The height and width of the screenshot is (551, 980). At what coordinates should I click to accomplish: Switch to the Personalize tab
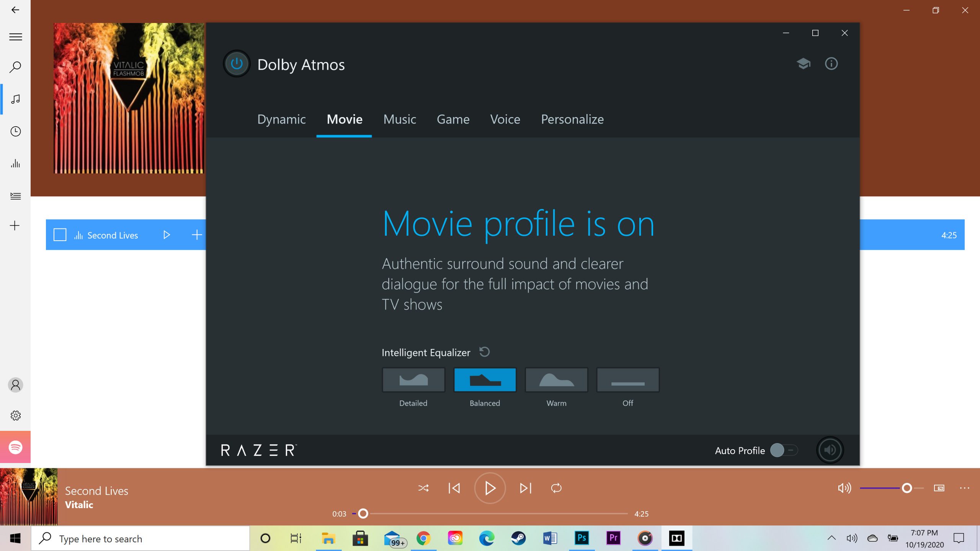572,119
